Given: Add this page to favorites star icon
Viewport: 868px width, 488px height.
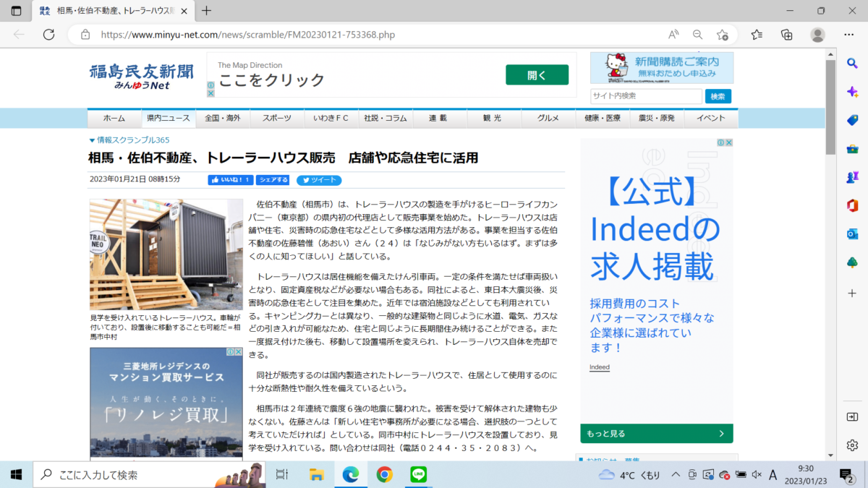Looking at the screenshot, I should coord(722,35).
